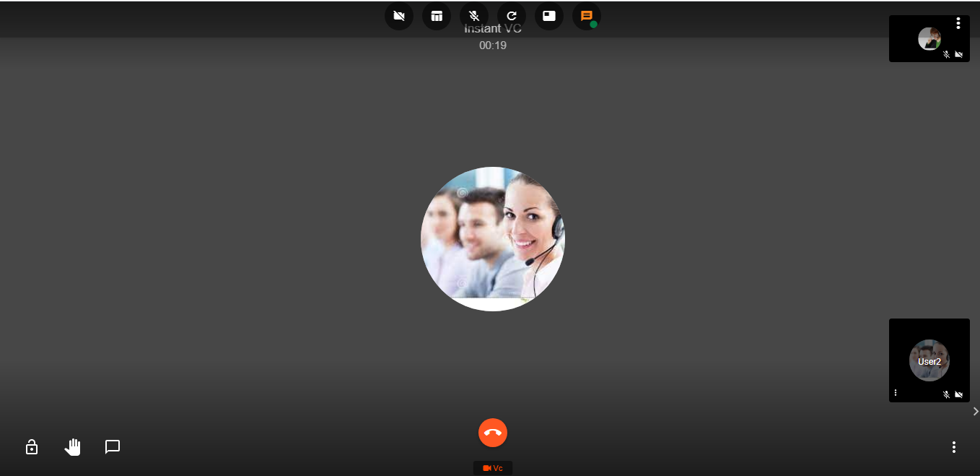Viewport: 980px width, 476px height.
Task: Open chat bubble icon at bottom left
Action: (113, 447)
